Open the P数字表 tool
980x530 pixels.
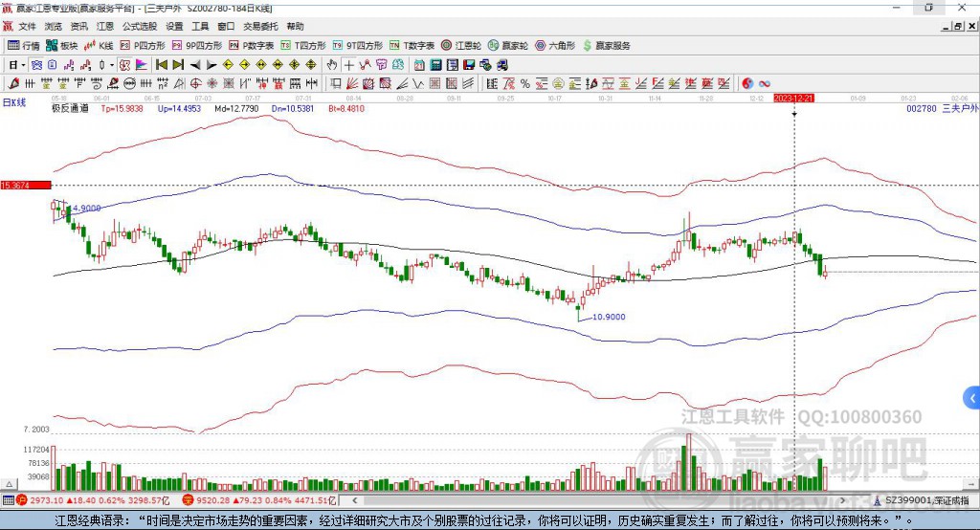252,46
